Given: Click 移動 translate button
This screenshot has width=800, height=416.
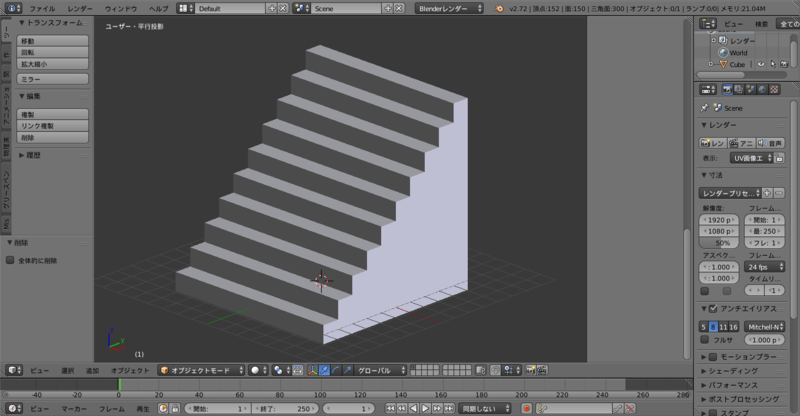Looking at the screenshot, I should 53,41.
